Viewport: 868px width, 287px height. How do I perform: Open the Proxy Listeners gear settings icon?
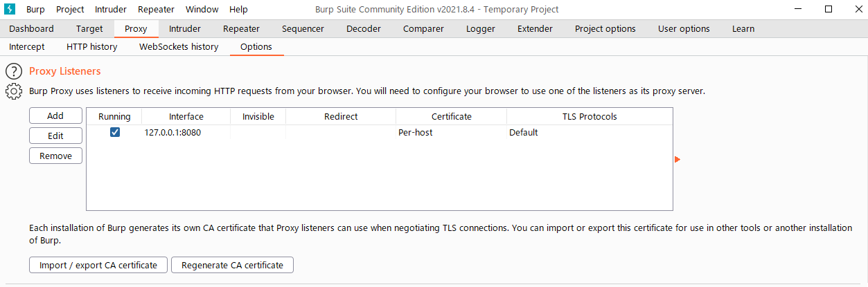[14, 91]
